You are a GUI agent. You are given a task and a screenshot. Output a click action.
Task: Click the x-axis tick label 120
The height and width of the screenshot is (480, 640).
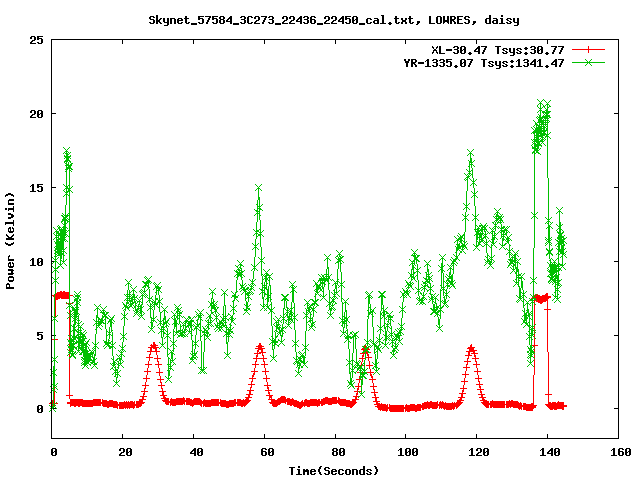click(477, 453)
